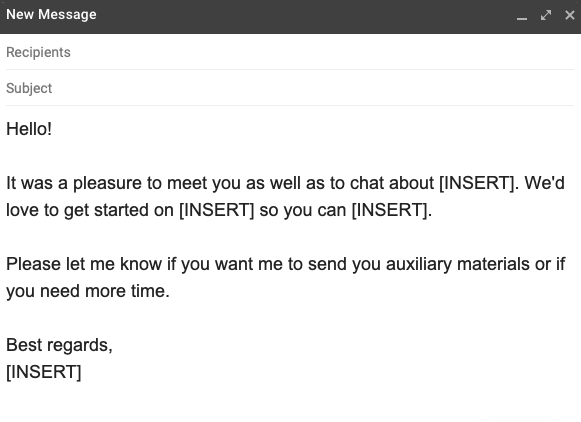The width and height of the screenshot is (581, 422).
Task: Click 'Please' at the start of the third paragraph
Action: pos(33,264)
